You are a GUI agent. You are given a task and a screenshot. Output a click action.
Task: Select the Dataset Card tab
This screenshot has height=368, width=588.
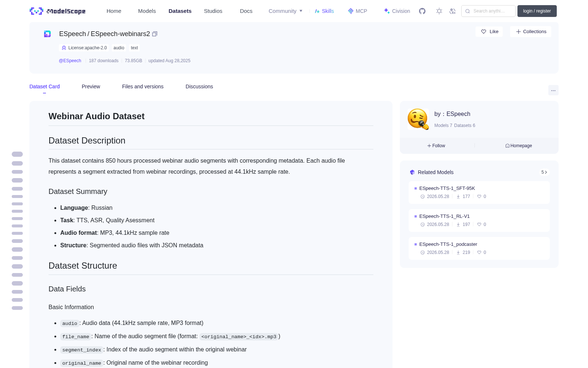[44, 86]
